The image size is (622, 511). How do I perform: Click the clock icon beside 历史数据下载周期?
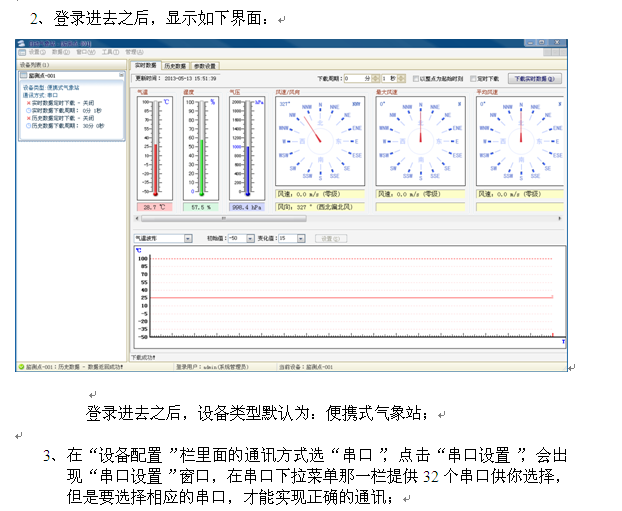pyautogui.click(x=28, y=123)
